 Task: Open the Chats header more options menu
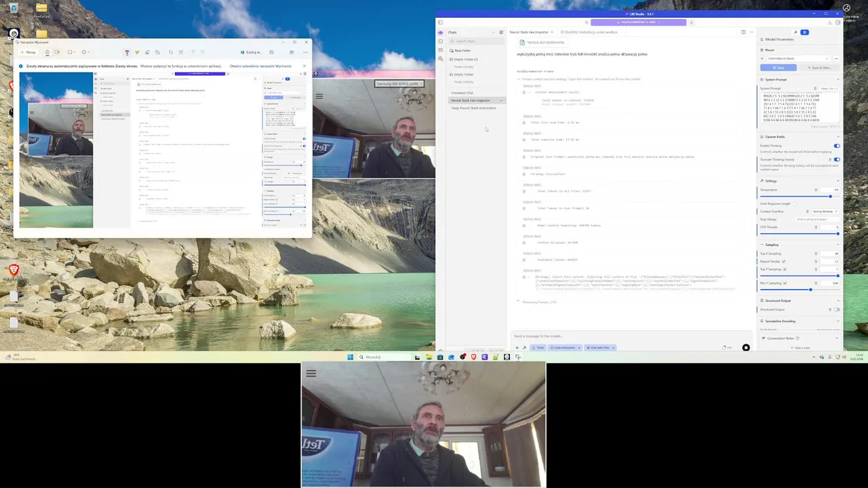(x=493, y=32)
